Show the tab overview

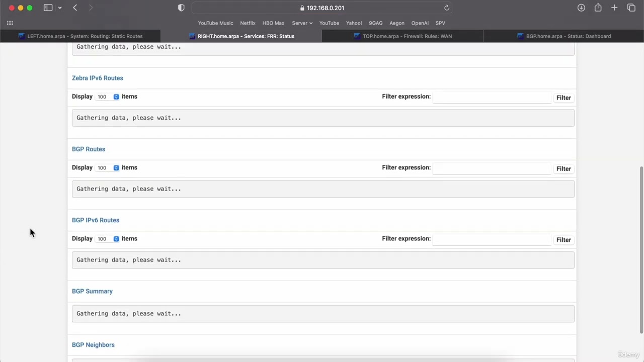[631, 8]
